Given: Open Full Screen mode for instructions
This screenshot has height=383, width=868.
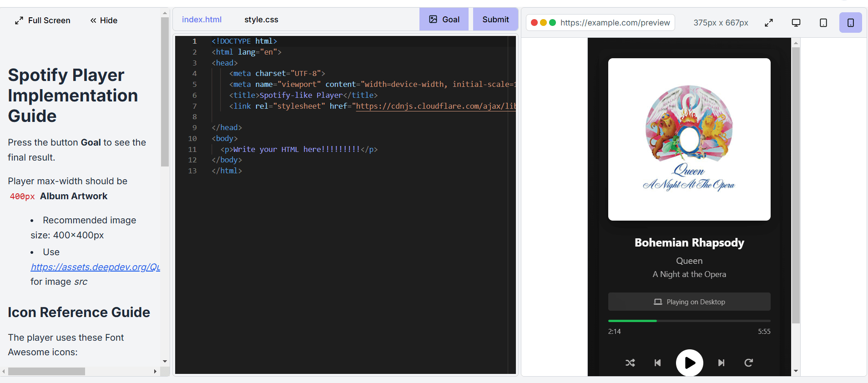Looking at the screenshot, I should point(42,20).
